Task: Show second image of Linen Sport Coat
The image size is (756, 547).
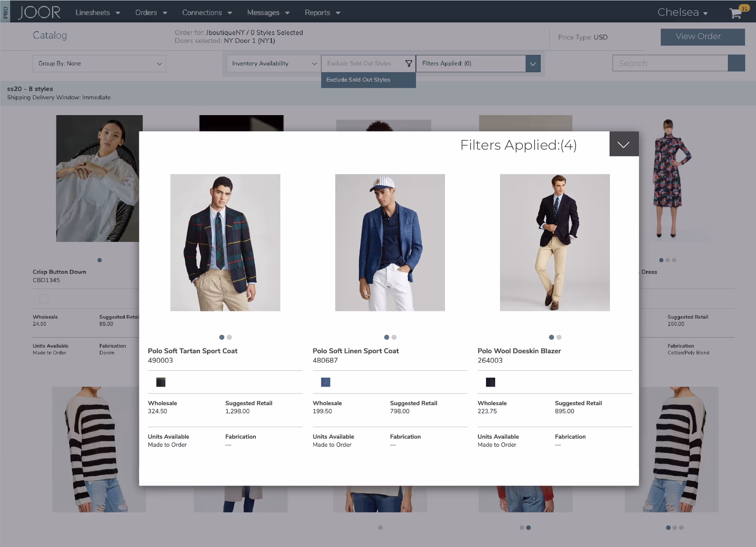Action: coord(394,337)
